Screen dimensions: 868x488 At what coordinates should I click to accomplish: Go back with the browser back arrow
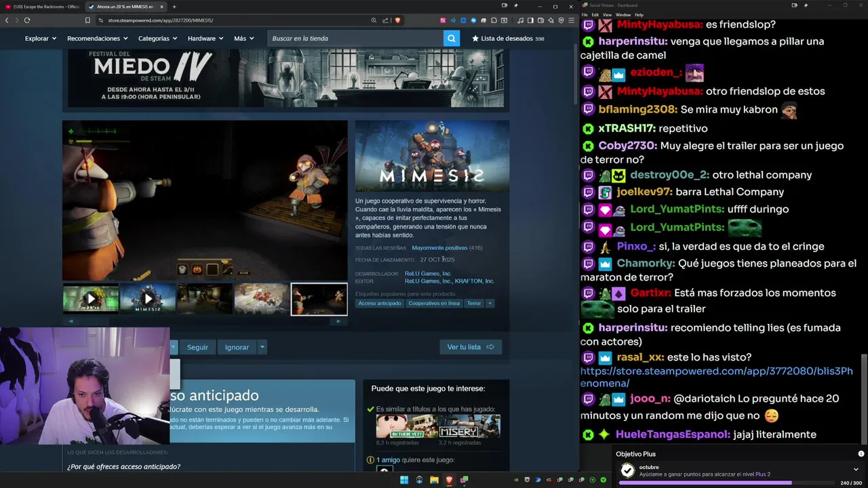7,20
